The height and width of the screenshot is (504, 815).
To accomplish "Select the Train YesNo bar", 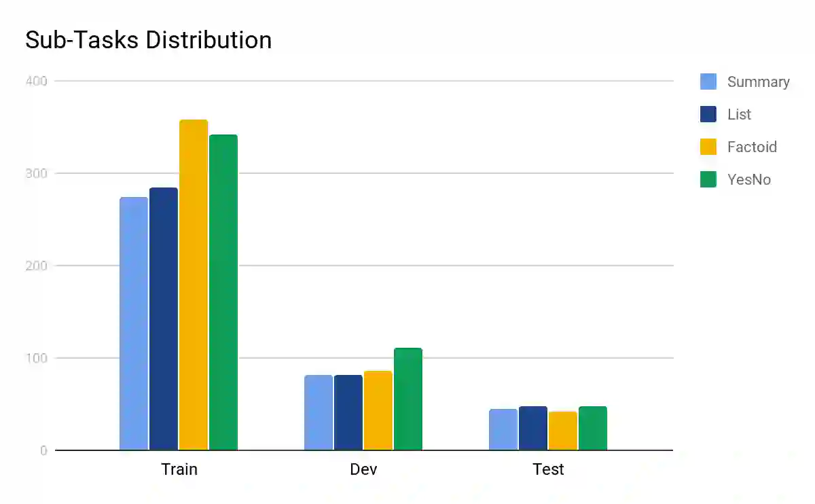I will point(223,292).
